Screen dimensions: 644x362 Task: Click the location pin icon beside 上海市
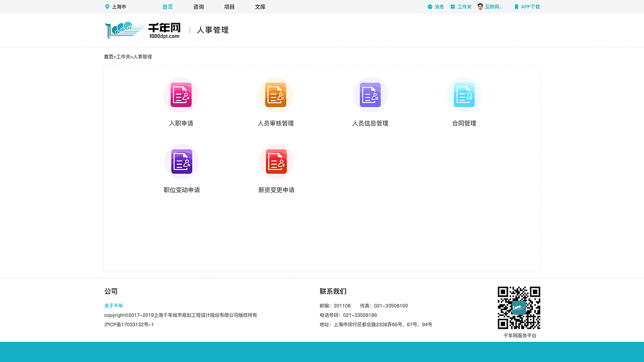(107, 7)
